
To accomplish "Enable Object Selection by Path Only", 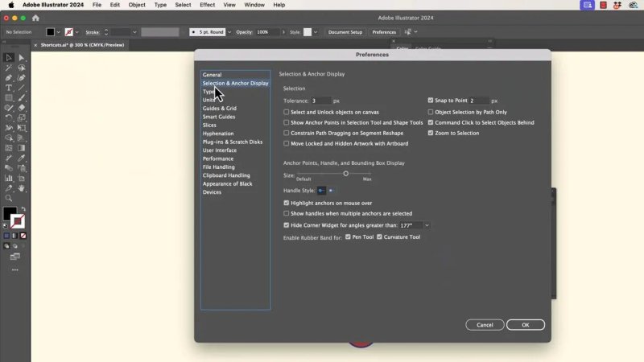I will (431, 112).
